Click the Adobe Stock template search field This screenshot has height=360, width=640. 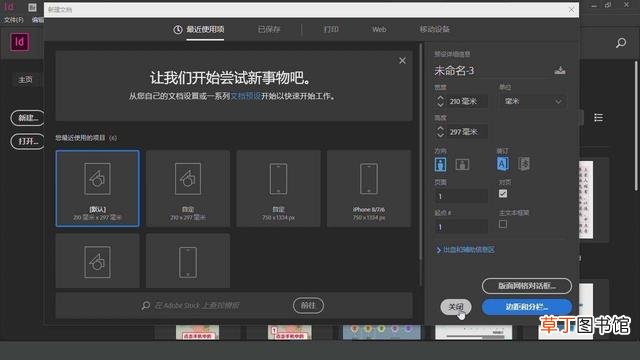[197, 305]
